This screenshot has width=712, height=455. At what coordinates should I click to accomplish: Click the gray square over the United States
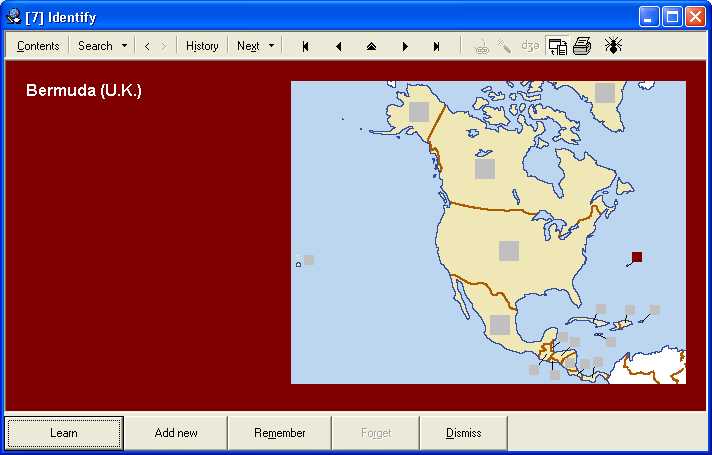(x=509, y=251)
